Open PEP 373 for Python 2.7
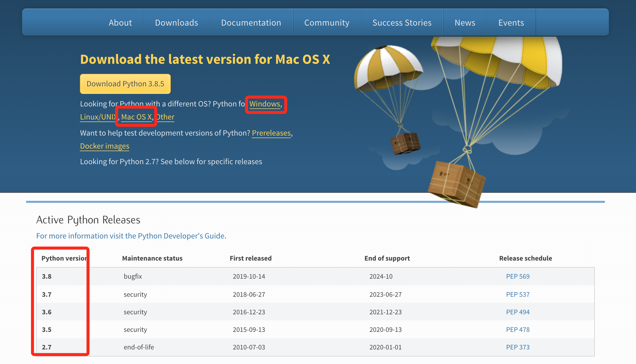 [x=518, y=347]
